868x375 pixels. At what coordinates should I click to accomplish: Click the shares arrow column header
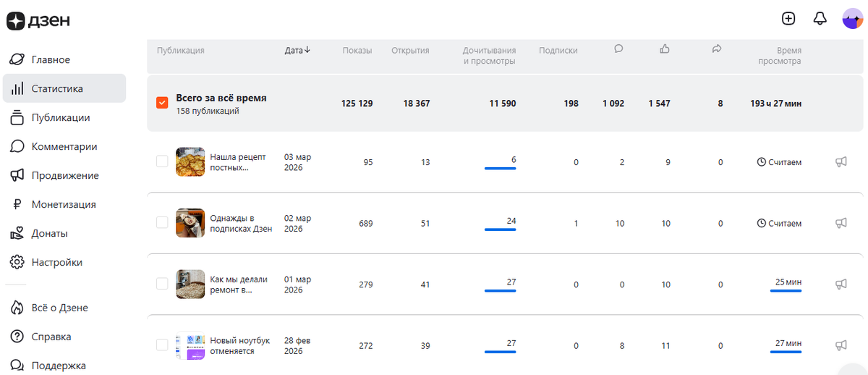tap(717, 49)
